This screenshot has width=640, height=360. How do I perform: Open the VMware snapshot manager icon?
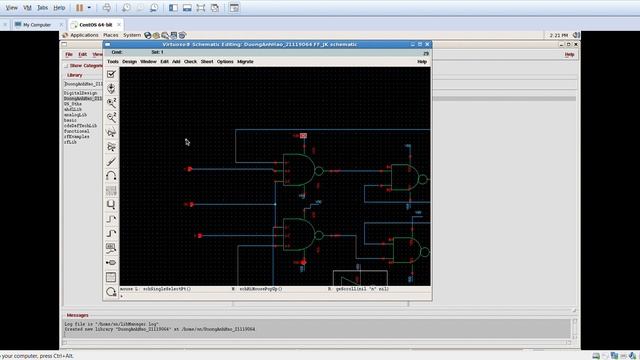[x=154, y=8]
